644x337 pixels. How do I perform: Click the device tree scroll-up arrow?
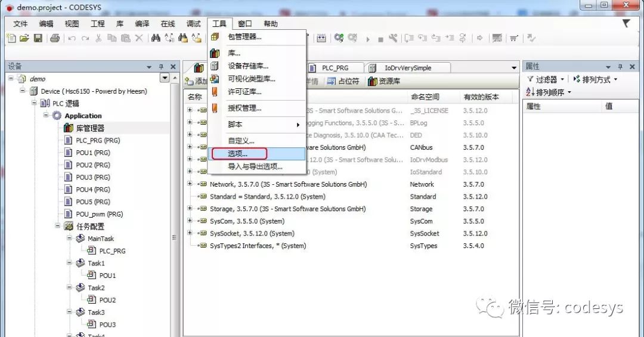[175, 78]
